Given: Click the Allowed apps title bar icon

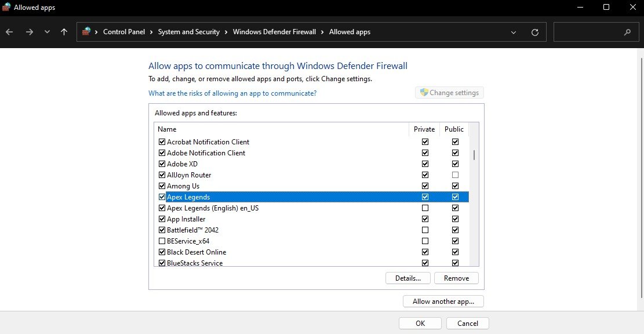Looking at the screenshot, I should click(x=6, y=8).
